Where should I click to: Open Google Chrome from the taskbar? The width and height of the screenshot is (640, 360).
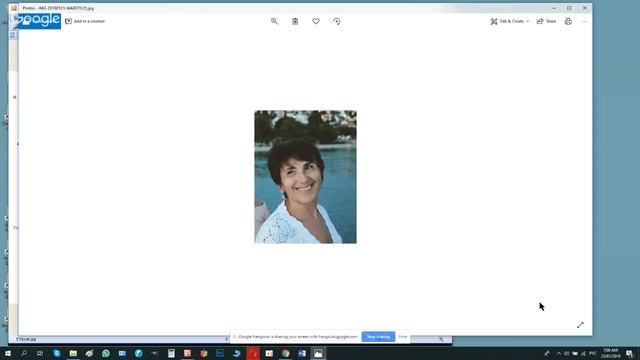point(285,353)
